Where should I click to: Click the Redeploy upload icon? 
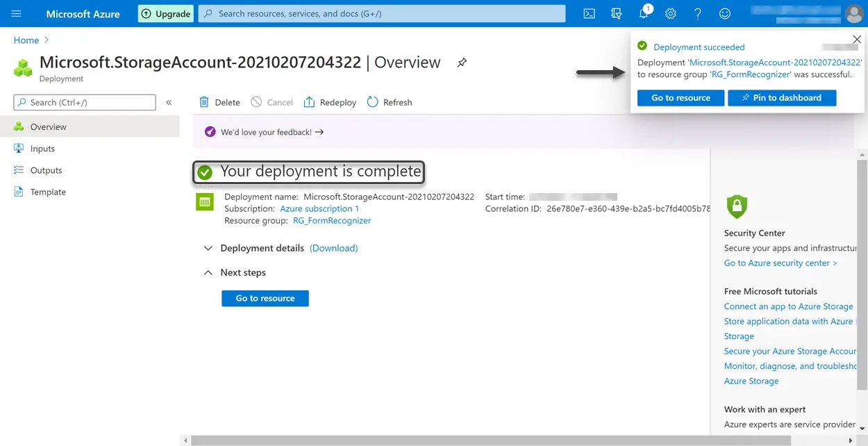pyautogui.click(x=310, y=102)
